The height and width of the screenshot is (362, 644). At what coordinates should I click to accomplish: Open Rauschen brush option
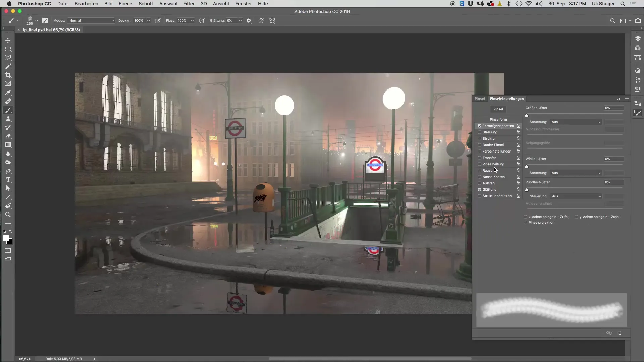(x=490, y=171)
